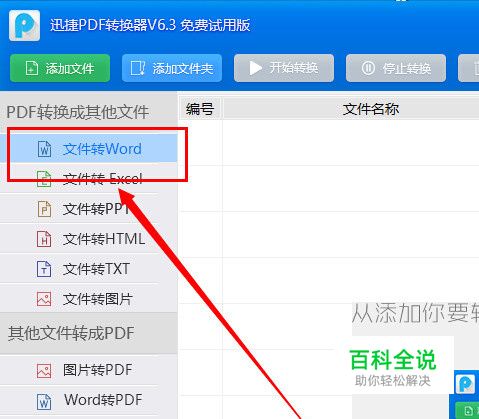The image size is (479, 419).
Task: Click the file-plus icon on 添加文件
Action: coord(32,68)
